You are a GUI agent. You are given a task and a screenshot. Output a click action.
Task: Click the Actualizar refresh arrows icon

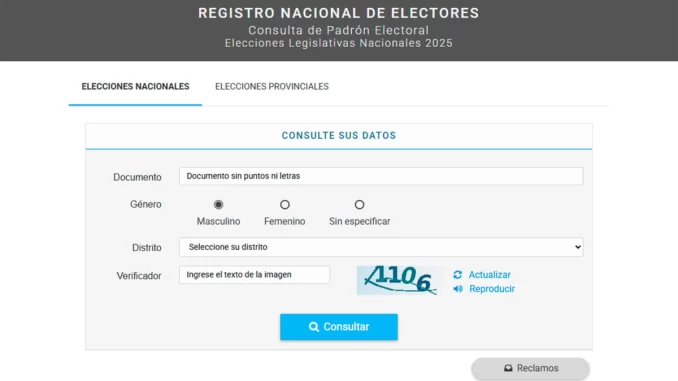tap(457, 275)
